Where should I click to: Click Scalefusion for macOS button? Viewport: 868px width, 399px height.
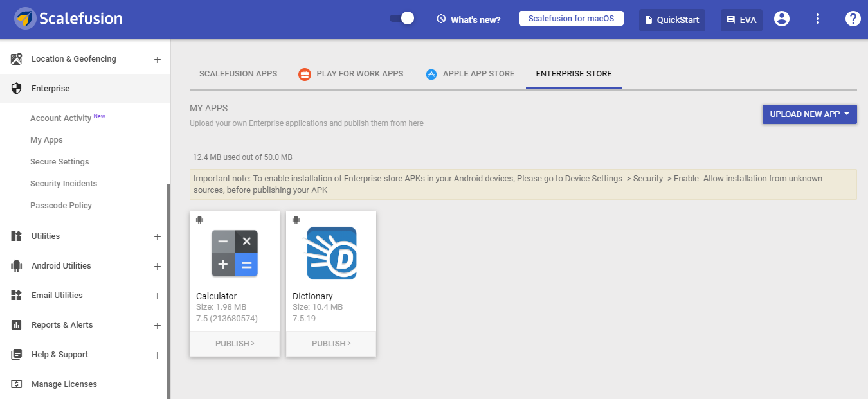point(571,19)
